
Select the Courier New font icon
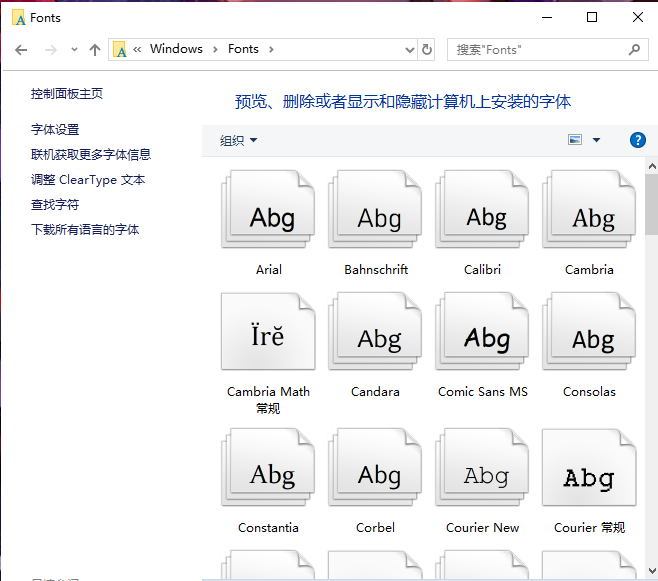(482, 467)
